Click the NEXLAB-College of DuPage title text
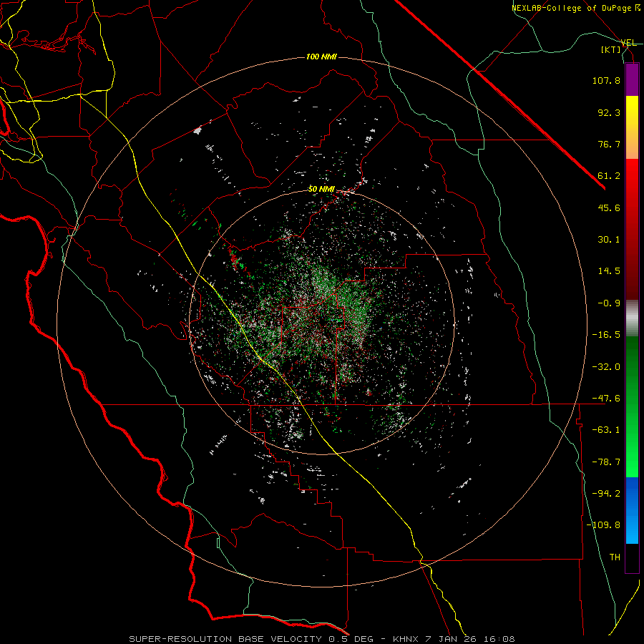 [575, 8]
